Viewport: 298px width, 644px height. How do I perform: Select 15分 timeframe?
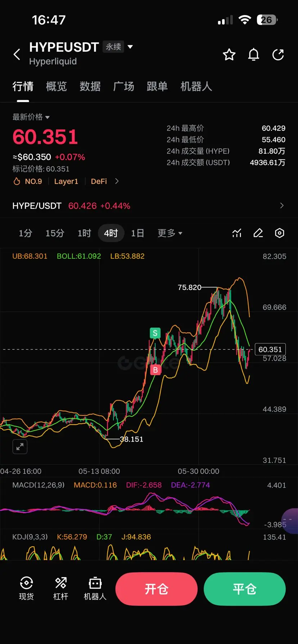55,233
